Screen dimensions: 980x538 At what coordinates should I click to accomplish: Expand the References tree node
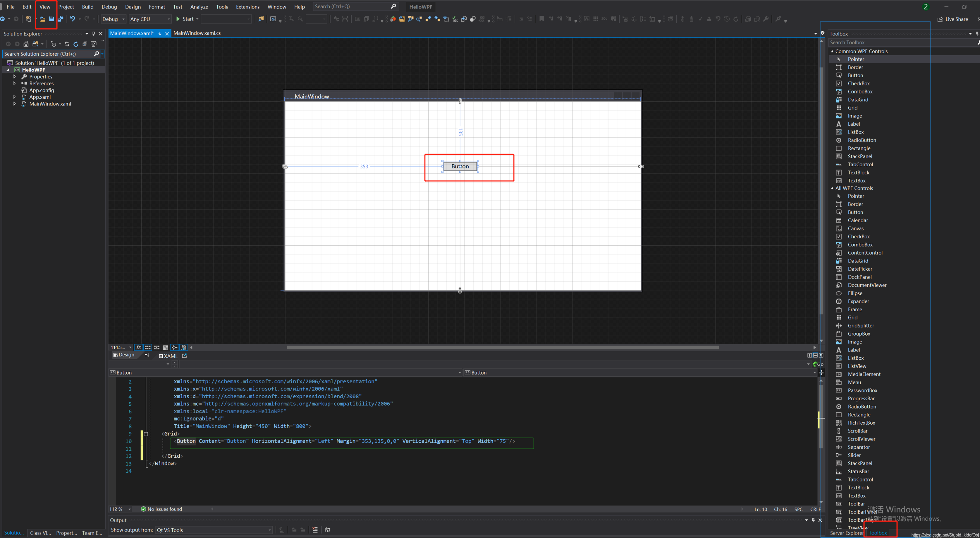14,83
